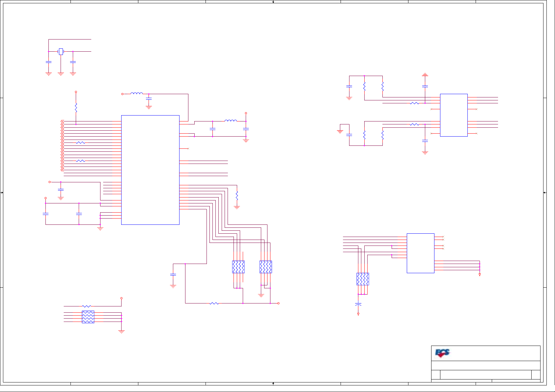Select the horizontal resistor on the bottom wire leading to the open terminal
The height and width of the screenshot is (392, 555).
tap(214, 303)
